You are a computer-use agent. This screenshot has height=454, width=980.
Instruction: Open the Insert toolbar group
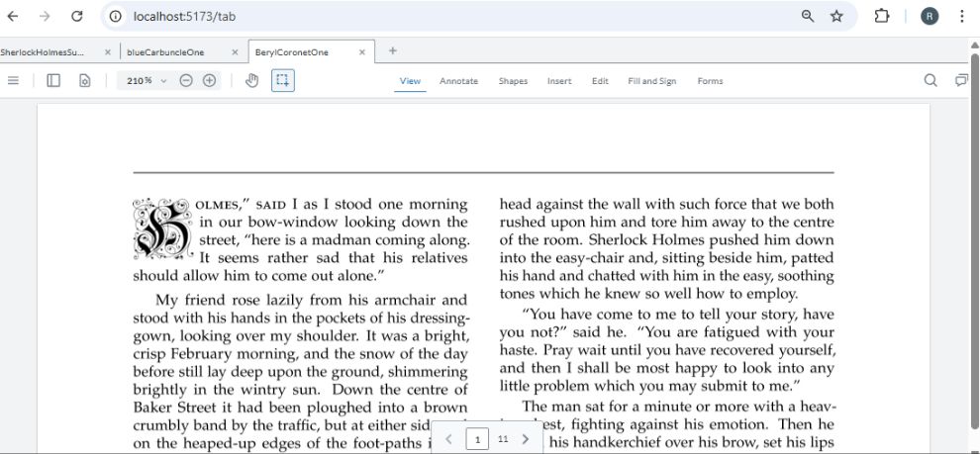tap(559, 81)
